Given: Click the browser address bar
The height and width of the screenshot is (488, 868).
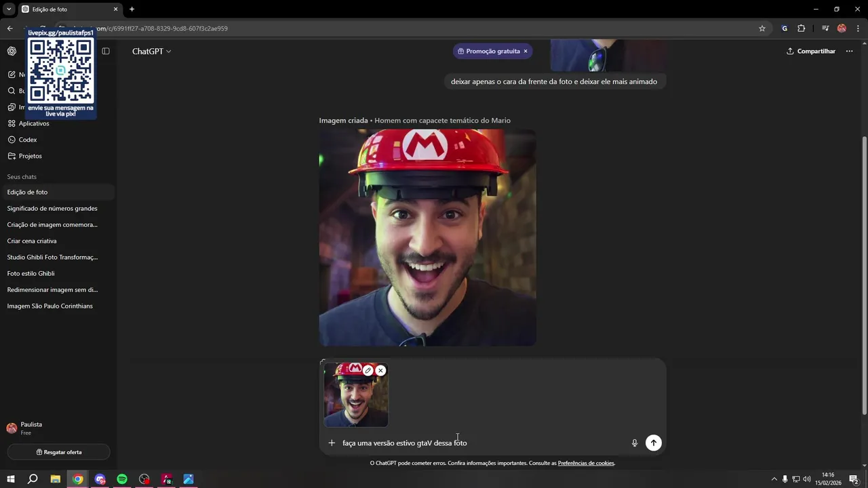Looking at the screenshot, I should [407, 28].
